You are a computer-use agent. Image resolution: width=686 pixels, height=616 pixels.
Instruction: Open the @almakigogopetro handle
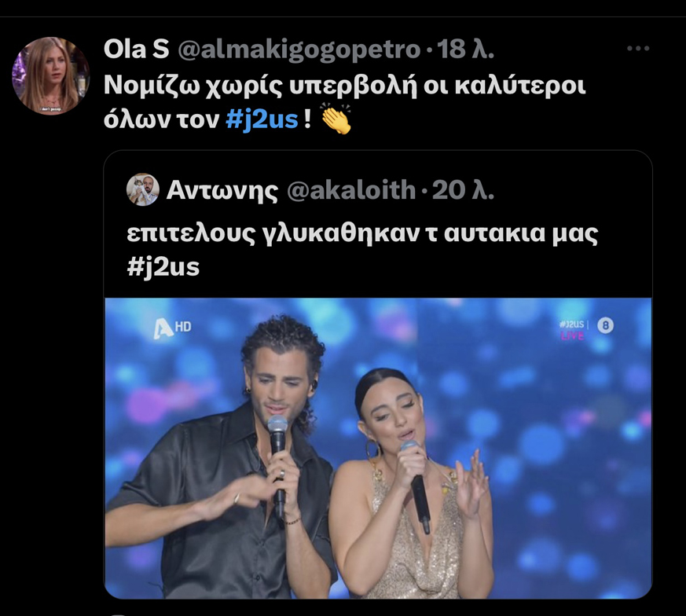(299, 49)
